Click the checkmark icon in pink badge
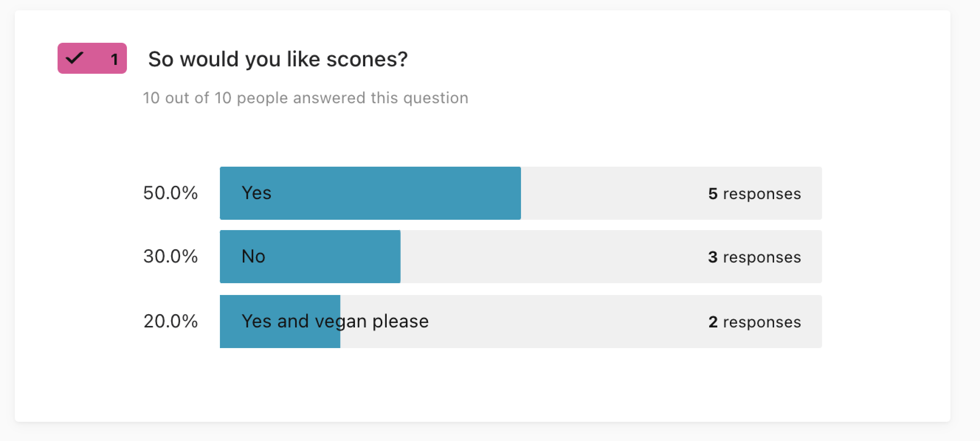The image size is (980, 441). point(74,58)
